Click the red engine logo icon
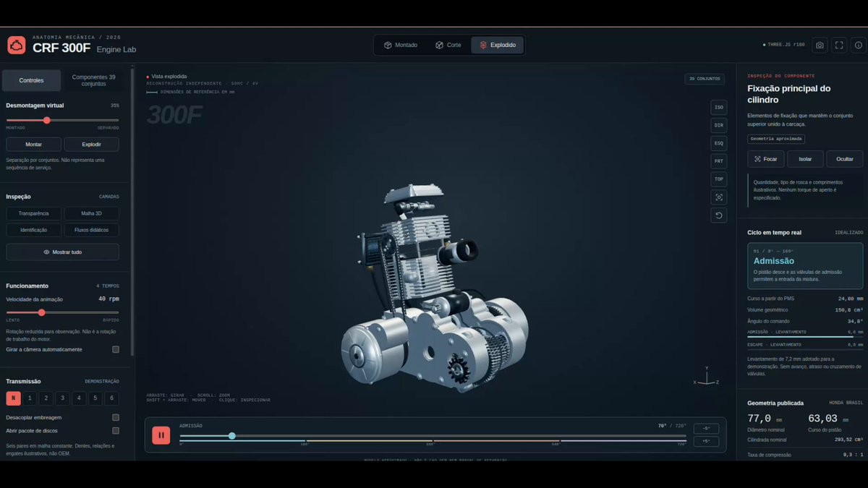This screenshot has height=488, width=868. click(x=17, y=45)
